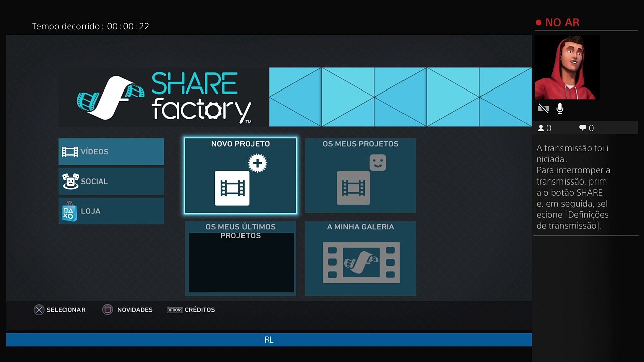Viewport: 644px width, 362px height.
Task: Open Os Meus Últimos Projetos tile
Action: click(240, 258)
